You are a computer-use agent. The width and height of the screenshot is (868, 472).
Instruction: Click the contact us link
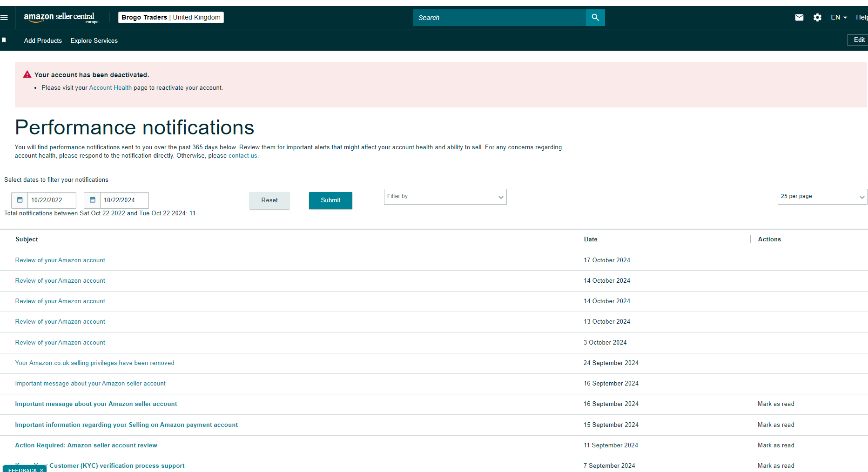(x=242, y=156)
